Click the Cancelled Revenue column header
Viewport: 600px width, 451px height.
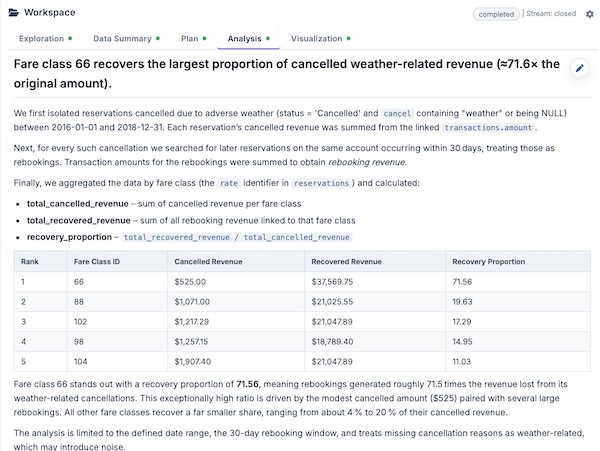[208, 262]
